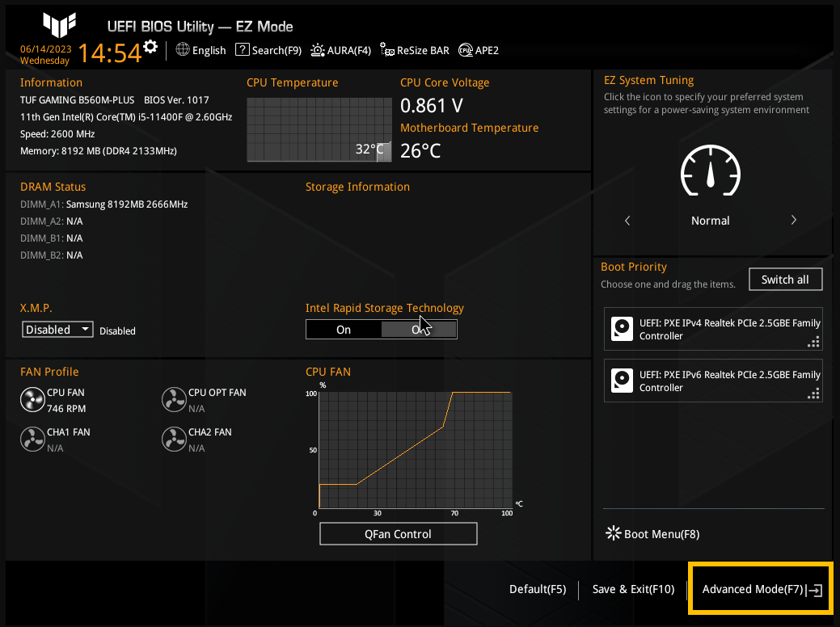Viewport: 840px width, 627px height.
Task: Click the TUF GAMING B560M-PLUS model text
Action: tap(77, 100)
